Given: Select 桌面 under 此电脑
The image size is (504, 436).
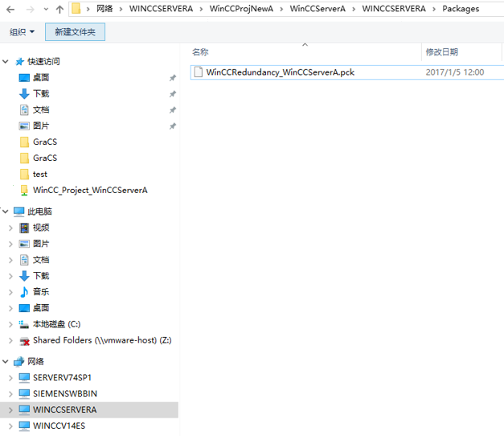Looking at the screenshot, I should point(41,308).
